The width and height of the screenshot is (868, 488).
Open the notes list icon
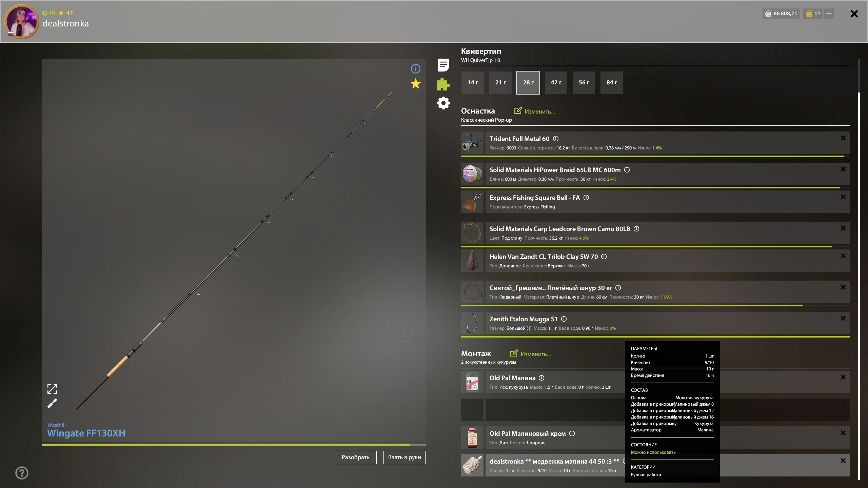(443, 65)
